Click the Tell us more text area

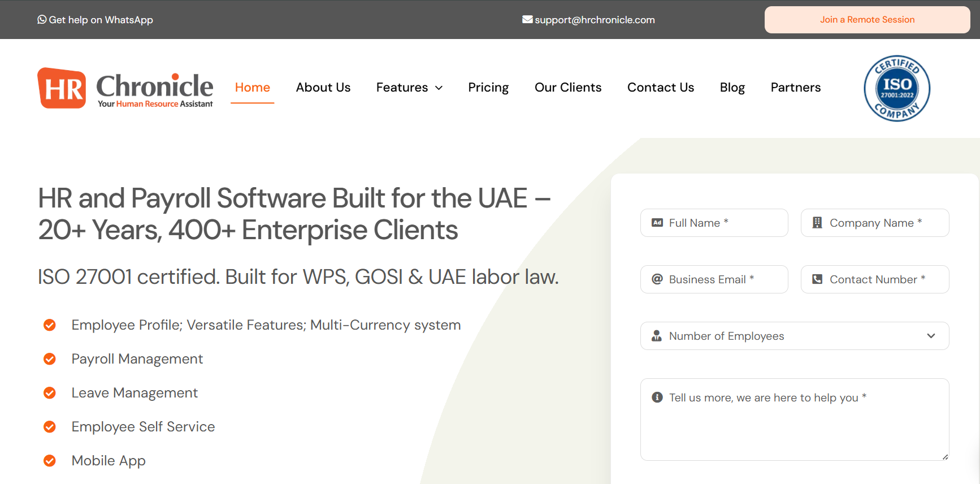tap(795, 420)
